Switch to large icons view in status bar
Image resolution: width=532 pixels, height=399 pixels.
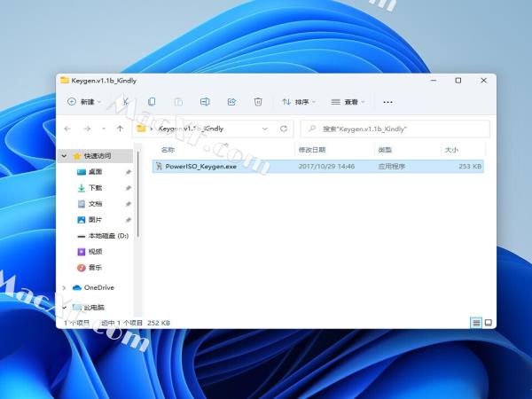coord(489,323)
